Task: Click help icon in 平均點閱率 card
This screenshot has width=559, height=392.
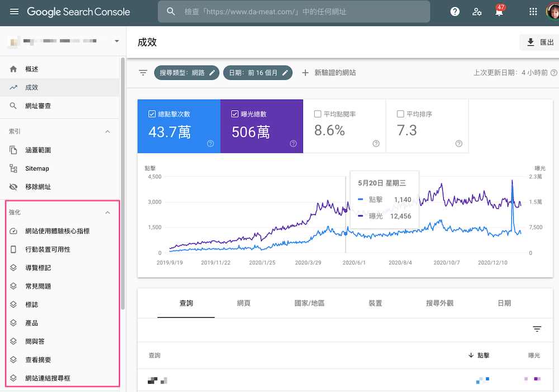Action: click(x=376, y=143)
